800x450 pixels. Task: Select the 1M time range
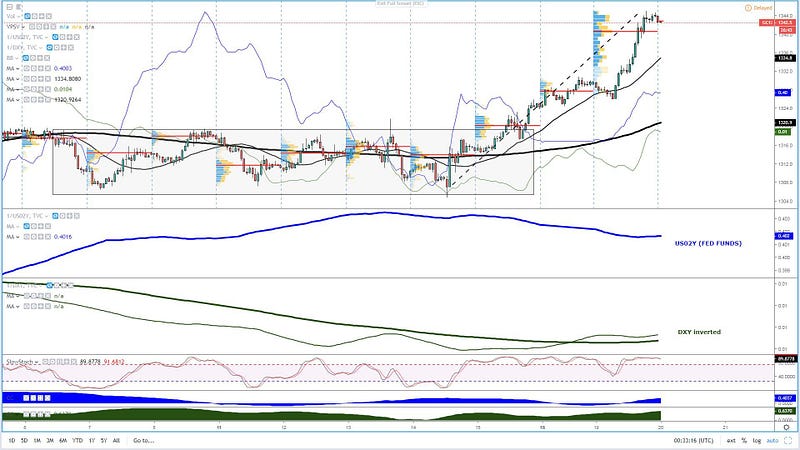(x=37, y=440)
